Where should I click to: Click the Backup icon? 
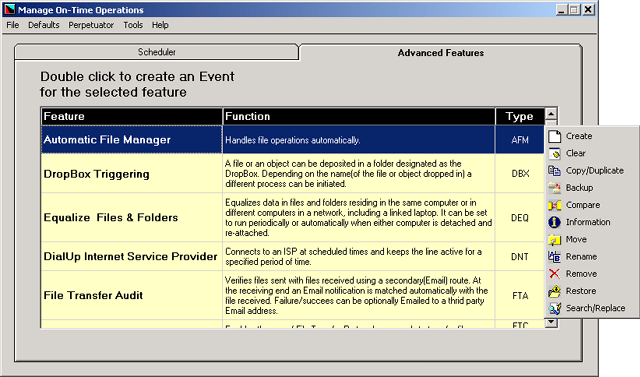click(554, 188)
